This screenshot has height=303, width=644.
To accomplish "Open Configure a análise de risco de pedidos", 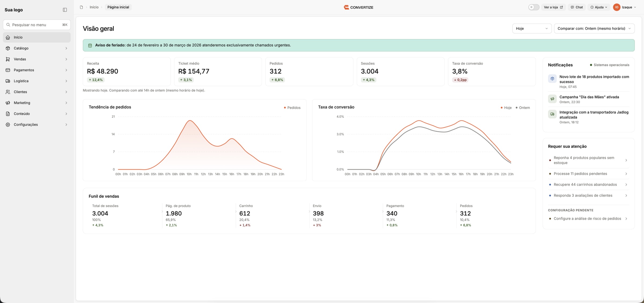I will (x=588, y=219).
